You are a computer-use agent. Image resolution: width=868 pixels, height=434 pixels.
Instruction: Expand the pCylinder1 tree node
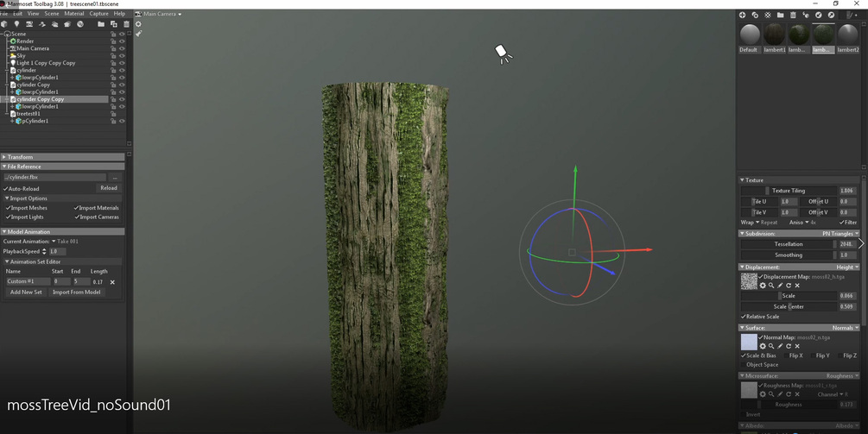[x=12, y=121]
